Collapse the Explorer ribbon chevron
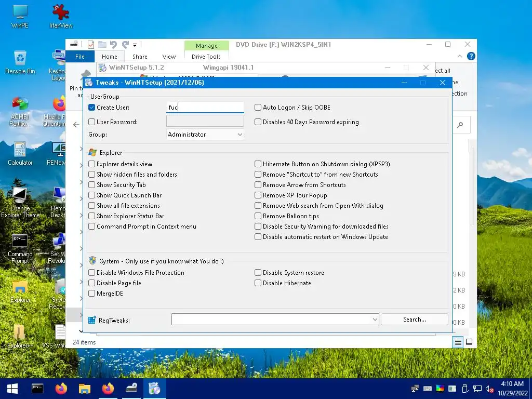This screenshot has width=532, height=399. pos(460,56)
